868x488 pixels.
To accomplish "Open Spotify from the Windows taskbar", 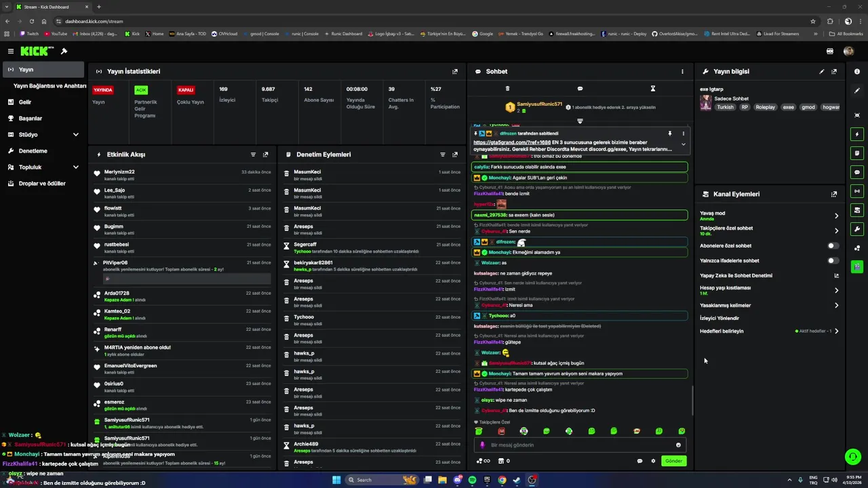I will pyautogui.click(x=472, y=480).
